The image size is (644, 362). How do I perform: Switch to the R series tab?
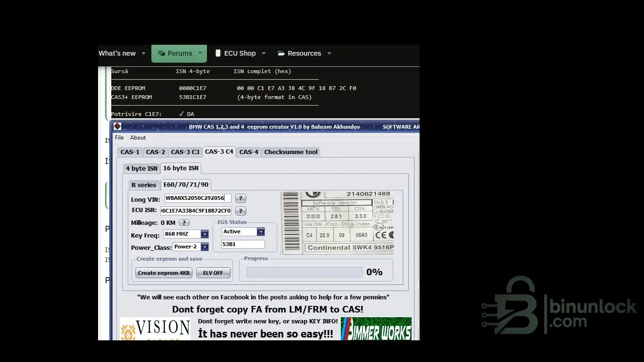pyautogui.click(x=144, y=185)
